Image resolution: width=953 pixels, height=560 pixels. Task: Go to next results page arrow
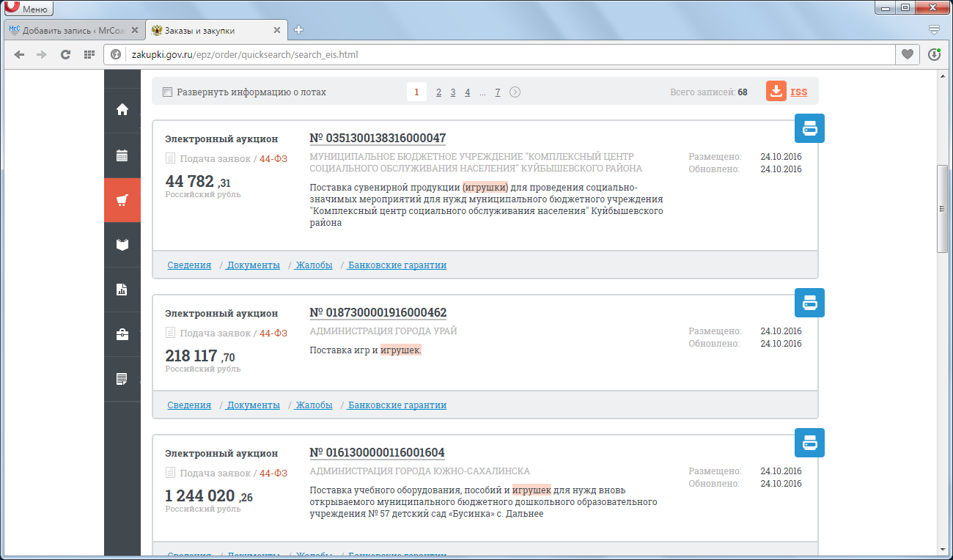point(515,92)
